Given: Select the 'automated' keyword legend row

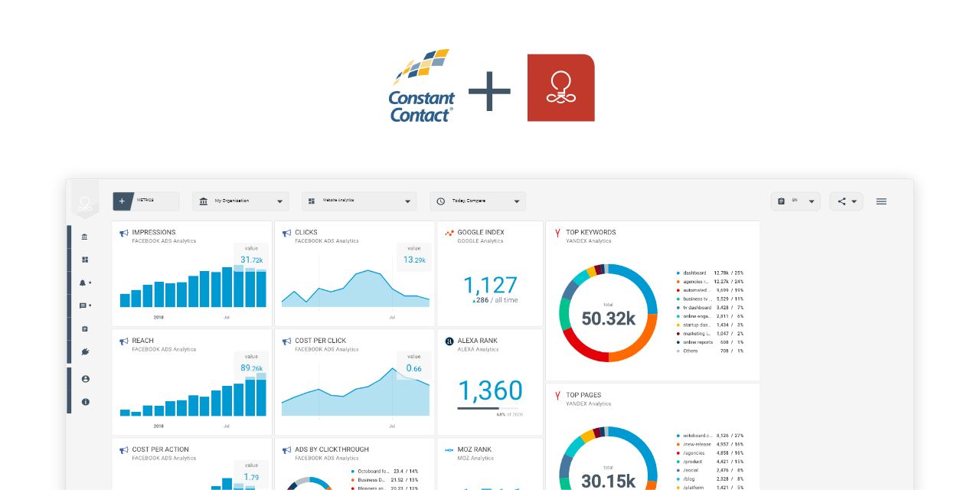Looking at the screenshot, I should [710, 290].
